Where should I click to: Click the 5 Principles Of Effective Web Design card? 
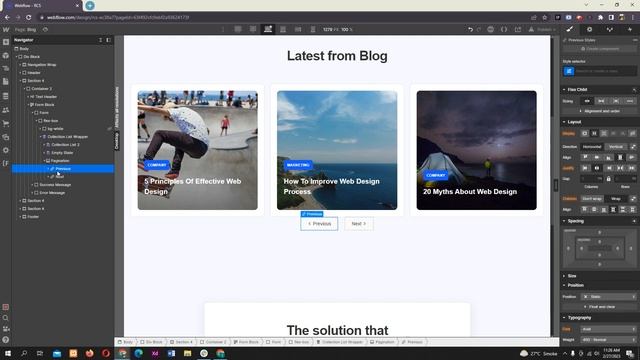pyautogui.click(x=198, y=150)
